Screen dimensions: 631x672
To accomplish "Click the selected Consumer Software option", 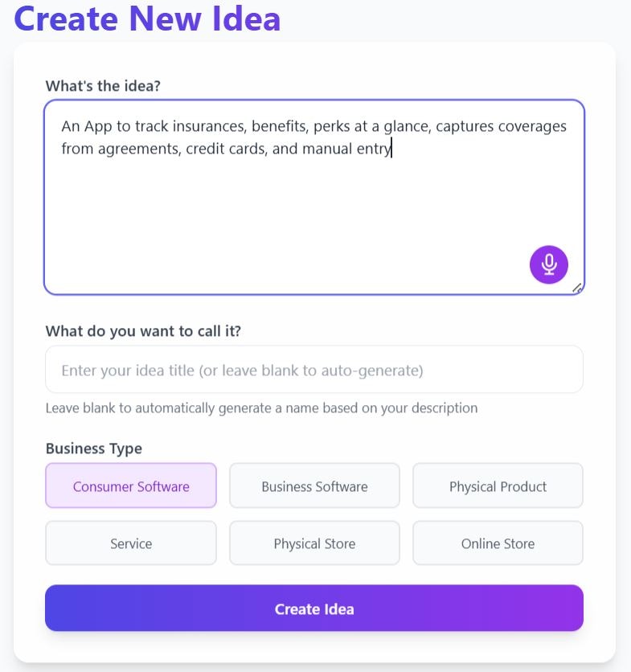I will click(131, 486).
